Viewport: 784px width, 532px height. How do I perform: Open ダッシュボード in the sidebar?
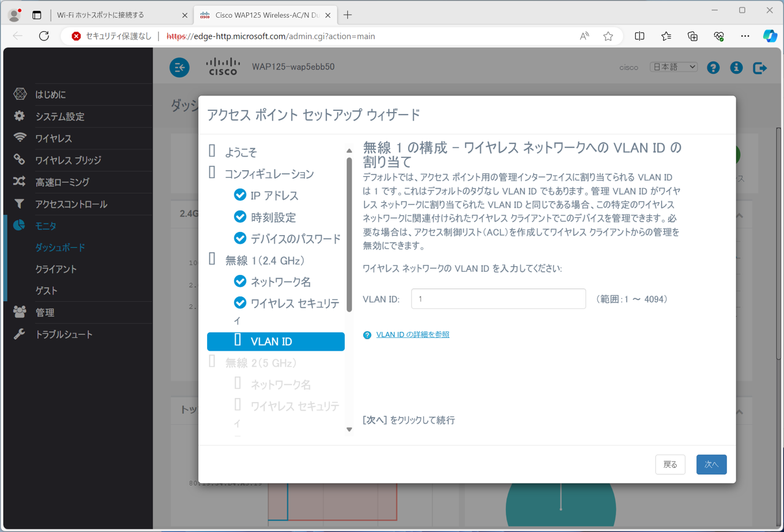click(x=60, y=247)
